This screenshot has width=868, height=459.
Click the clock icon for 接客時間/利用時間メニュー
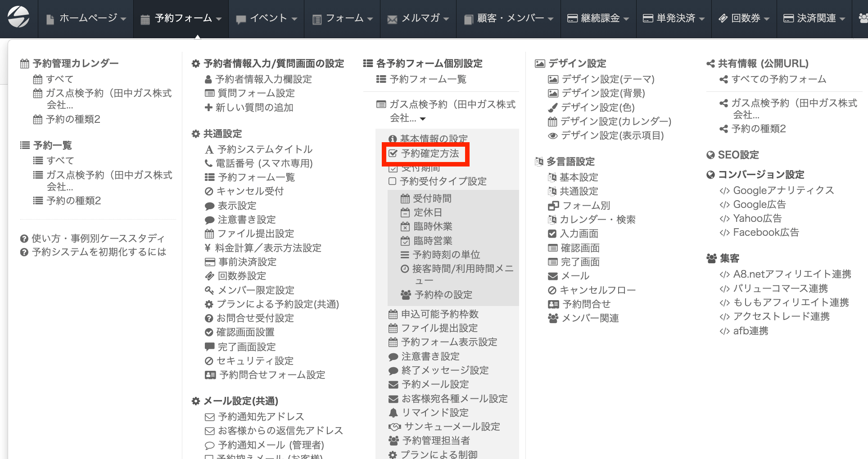[x=405, y=269]
